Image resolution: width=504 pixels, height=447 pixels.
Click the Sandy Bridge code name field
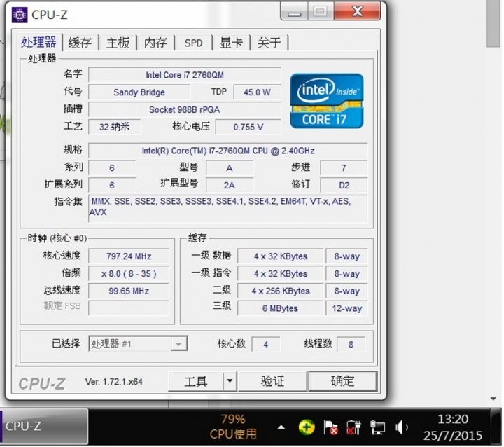(139, 92)
